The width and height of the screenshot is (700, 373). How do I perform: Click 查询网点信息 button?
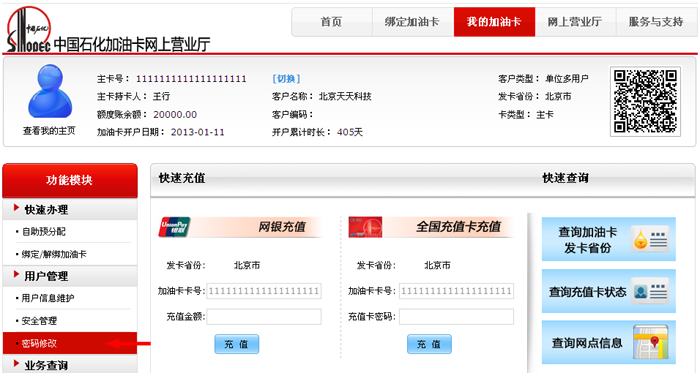click(608, 342)
